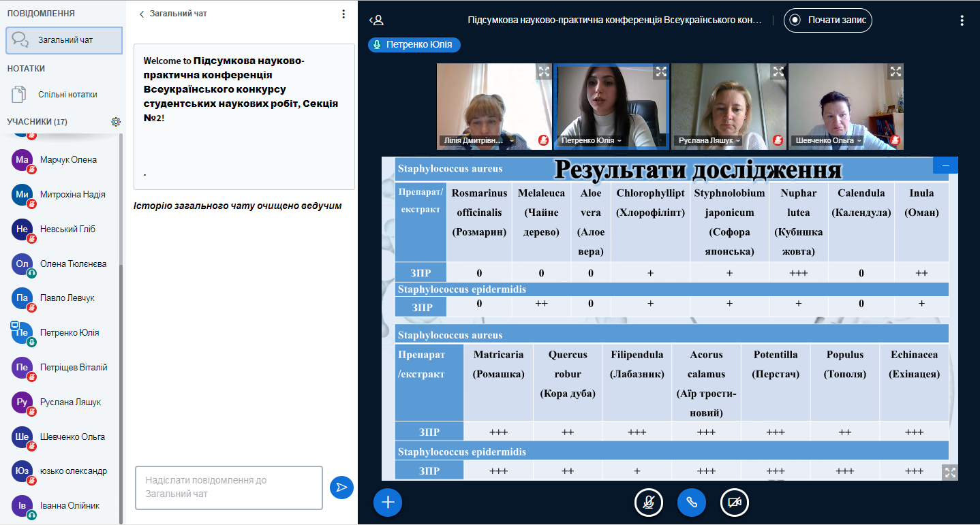Screen dimensions: 980x525
Task: Click Шевченко Ольга avatar in list
Action: (22, 437)
